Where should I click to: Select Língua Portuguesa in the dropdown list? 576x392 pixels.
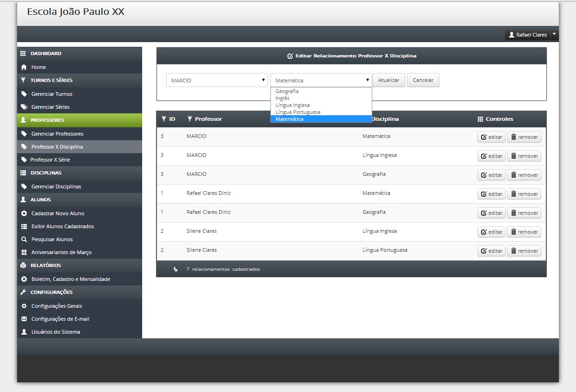click(x=298, y=112)
